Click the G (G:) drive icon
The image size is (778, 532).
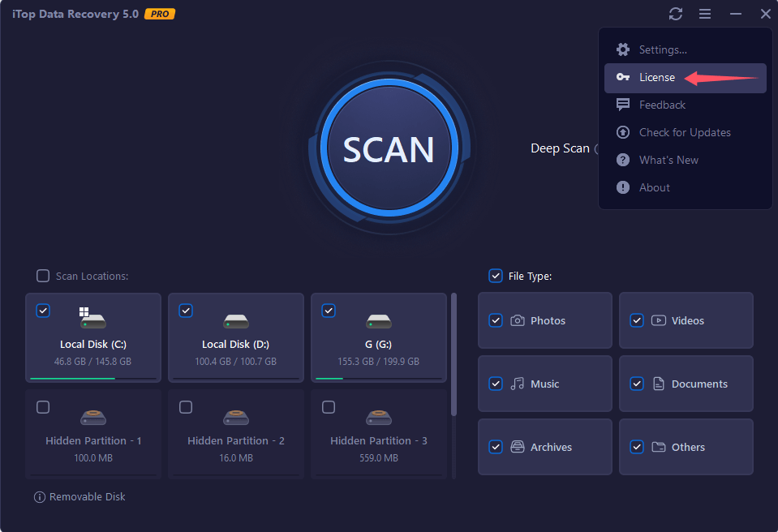click(378, 320)
